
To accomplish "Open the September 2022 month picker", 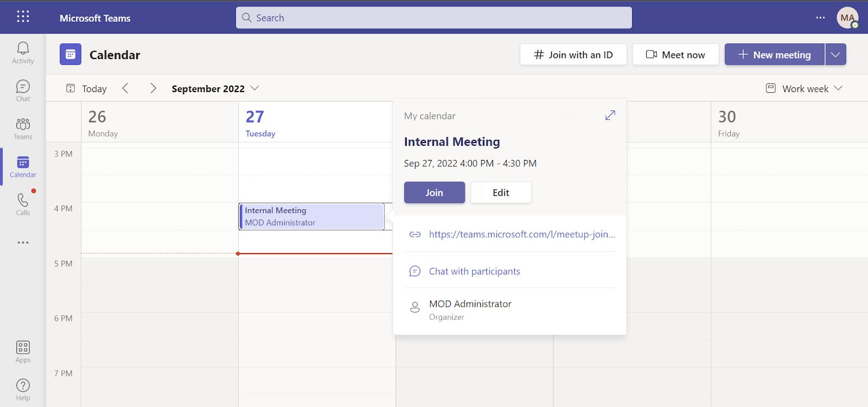I will click(x=215, y=88).
